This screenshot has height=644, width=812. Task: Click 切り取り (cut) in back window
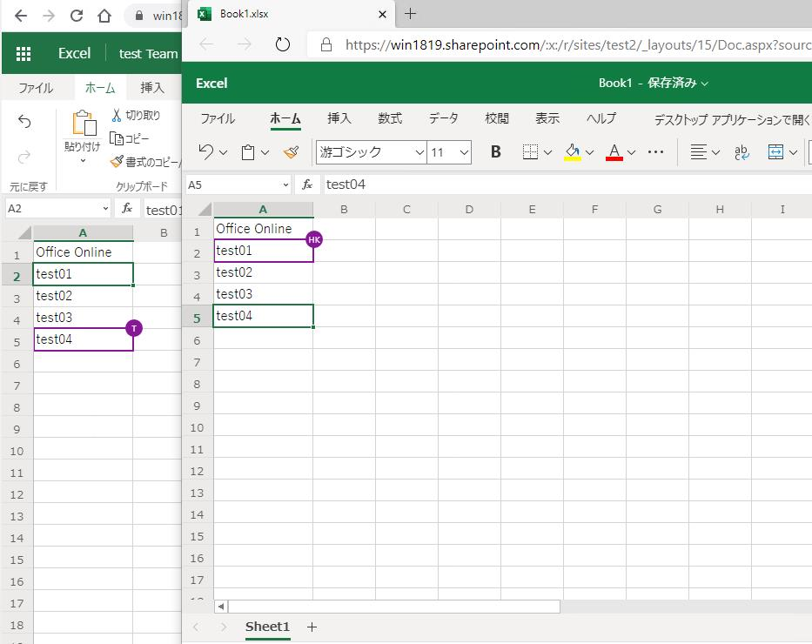pos(136,116)
